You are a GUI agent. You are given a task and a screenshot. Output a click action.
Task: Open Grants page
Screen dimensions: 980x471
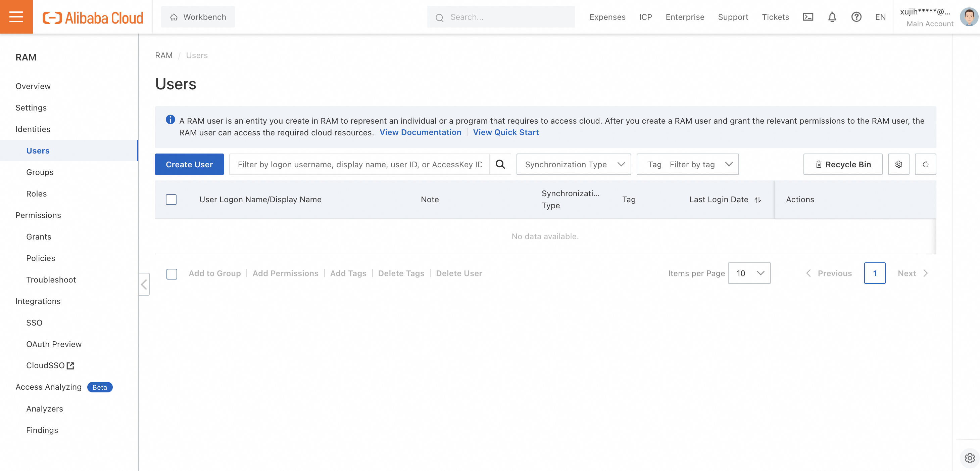[x=39, y=237]
